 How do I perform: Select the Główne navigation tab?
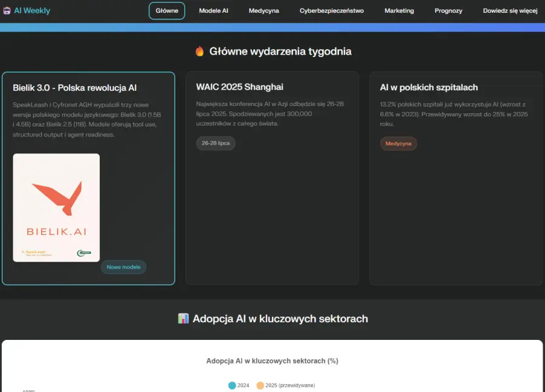click(167, 11)
